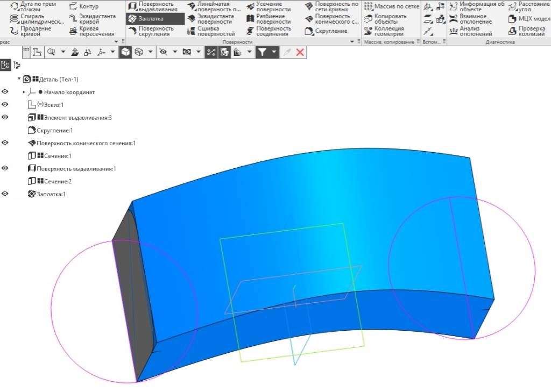This screenshot has width=551, height=392.
Task: Launch the Проверка коллизий diagnostic
Action: point(526,31)
